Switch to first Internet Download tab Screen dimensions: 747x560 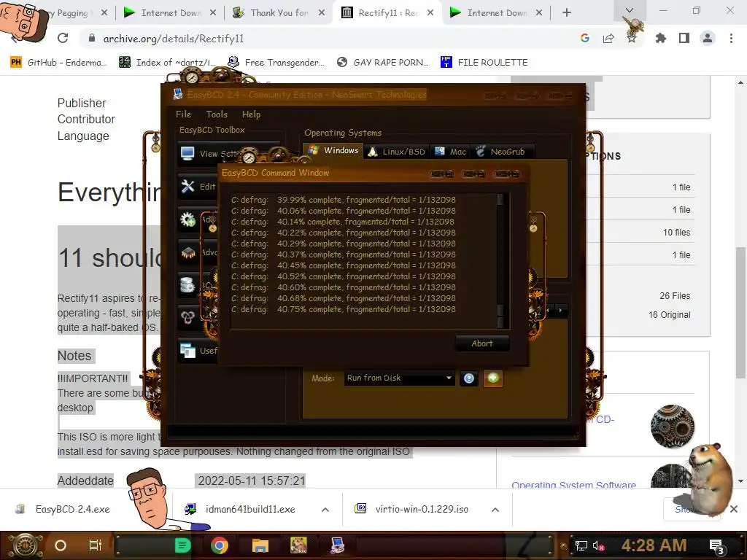point(169,13)
